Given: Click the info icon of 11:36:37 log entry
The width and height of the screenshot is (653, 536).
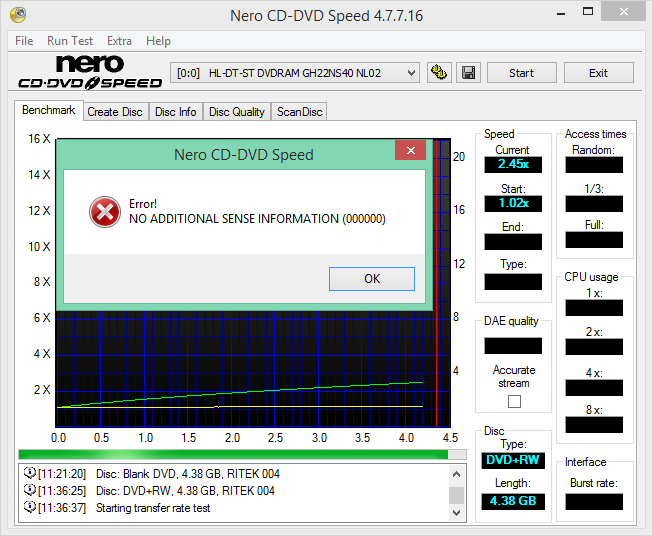Looking at the screenshot, I should pyautogui.click(x=29, y=507).
